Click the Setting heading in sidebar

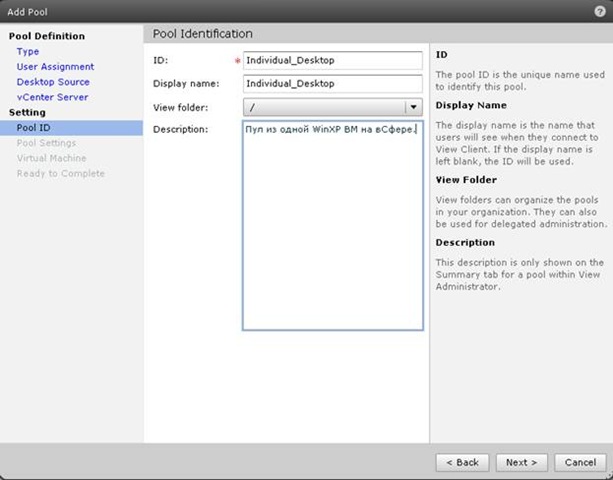coord(27,113)
